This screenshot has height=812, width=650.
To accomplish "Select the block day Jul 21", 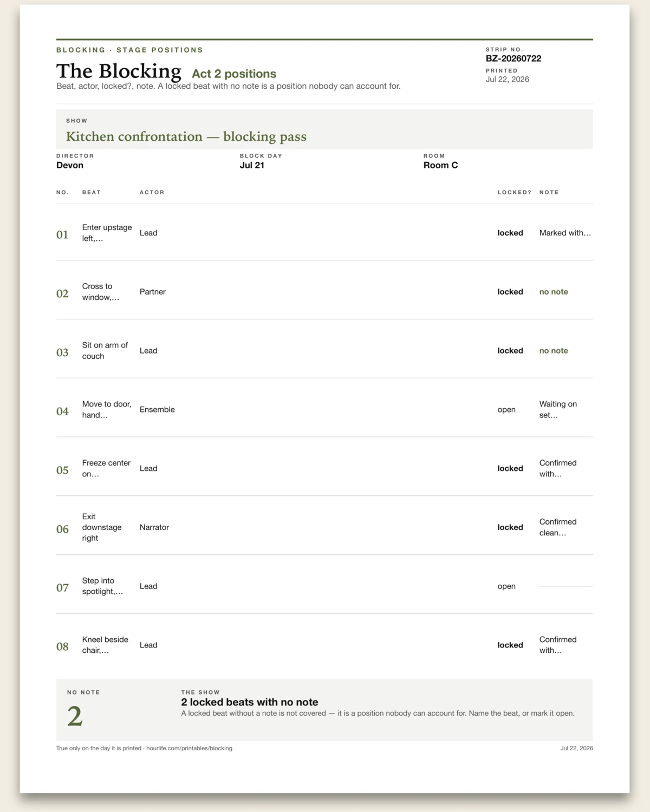I will click(252, 165).
